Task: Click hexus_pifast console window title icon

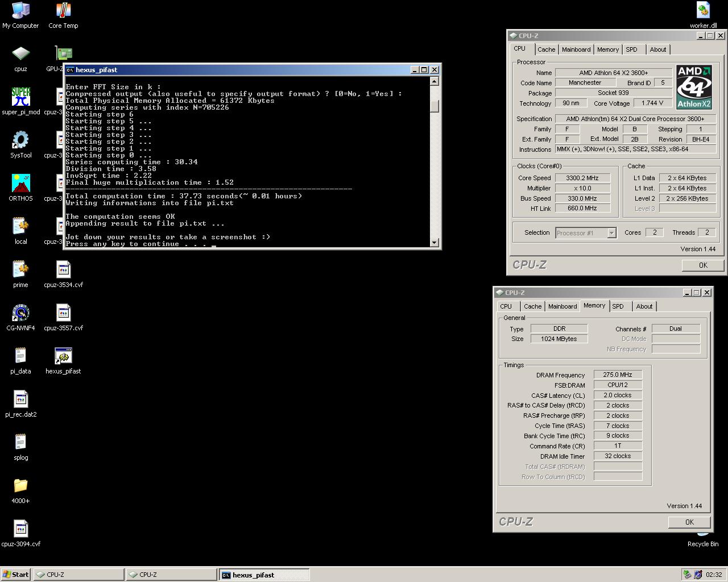Action: tap(70, 70)
